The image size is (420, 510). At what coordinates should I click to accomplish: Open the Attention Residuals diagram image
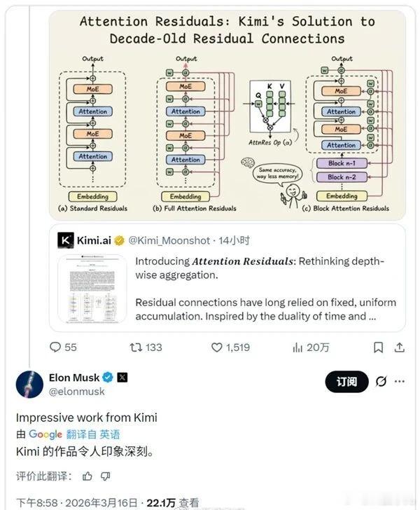coord(227,115)
